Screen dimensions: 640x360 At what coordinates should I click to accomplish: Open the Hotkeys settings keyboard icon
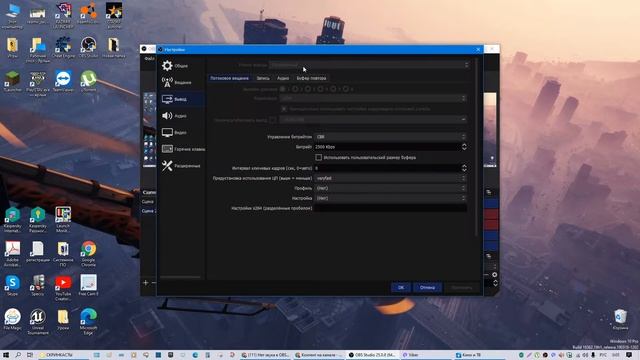[167, 149]
